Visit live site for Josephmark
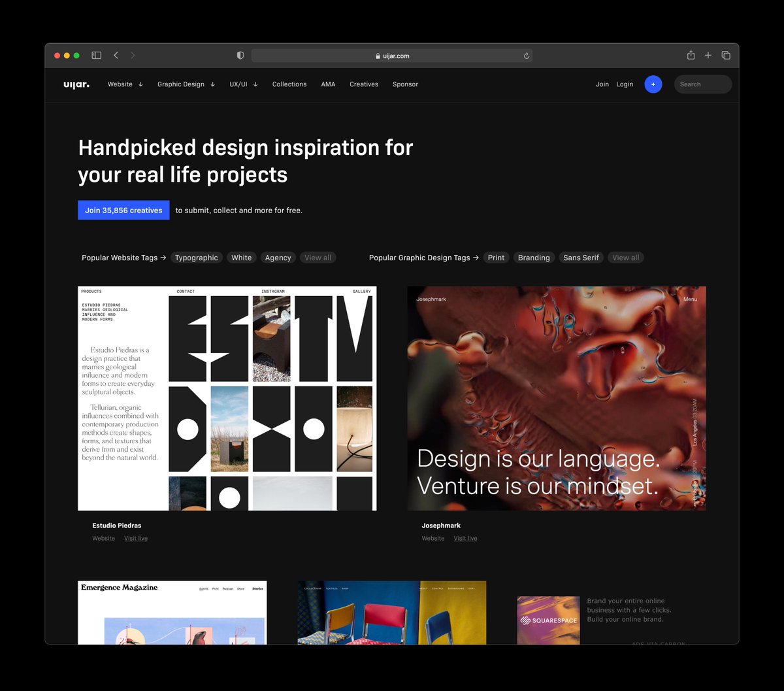This screenshot has width=784, height=691. 466,539
